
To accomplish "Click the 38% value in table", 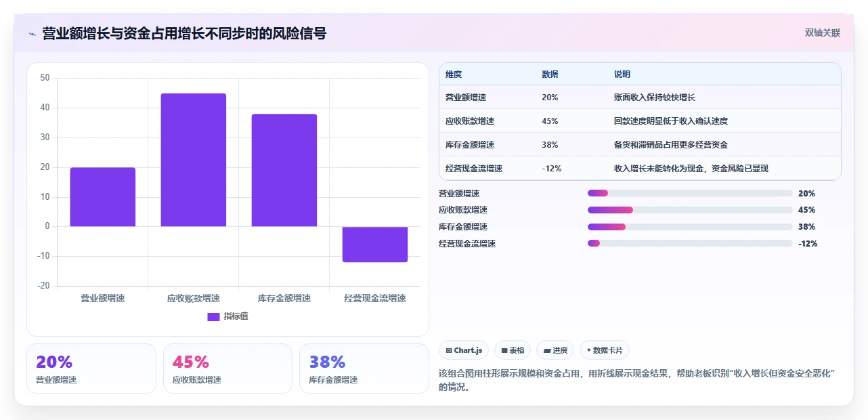I will click(550, 145).
